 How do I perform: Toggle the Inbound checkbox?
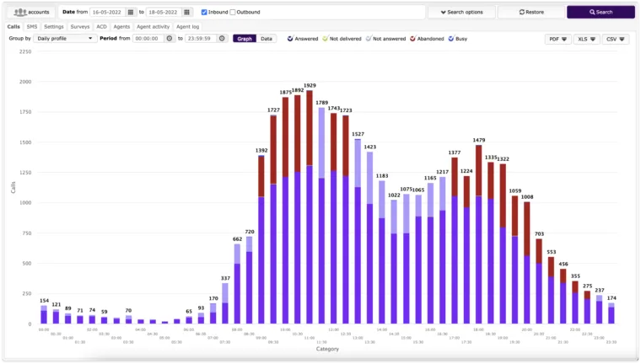pyautogui.click(x=204, y=13)
